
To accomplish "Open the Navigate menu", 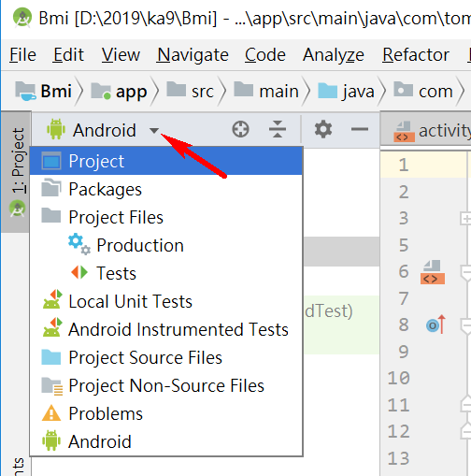I will (193, 55).
